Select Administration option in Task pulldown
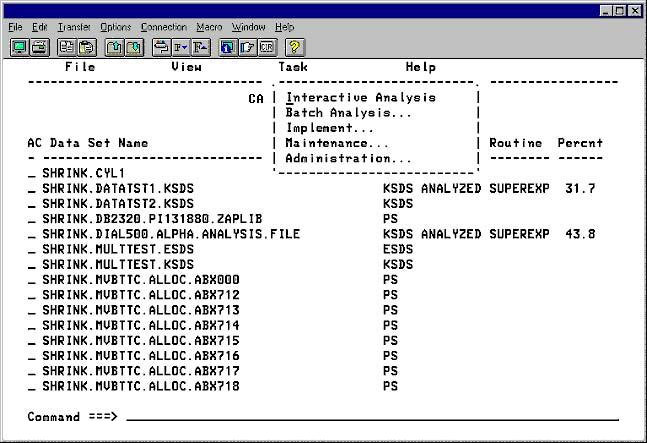 point(348,158)
